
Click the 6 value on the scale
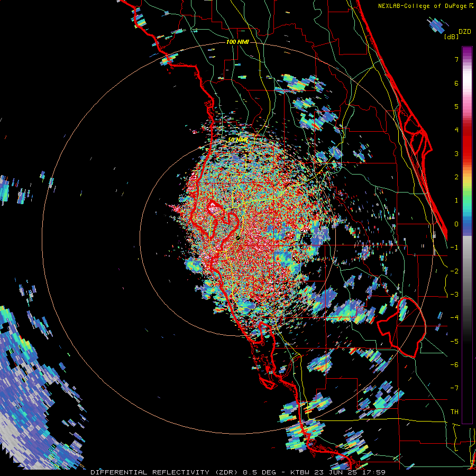click(x=456, y=83)
